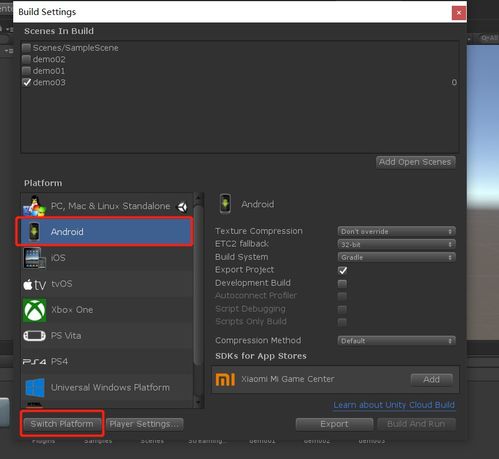Open the Texture Compression dropdown

click(396, 231)
